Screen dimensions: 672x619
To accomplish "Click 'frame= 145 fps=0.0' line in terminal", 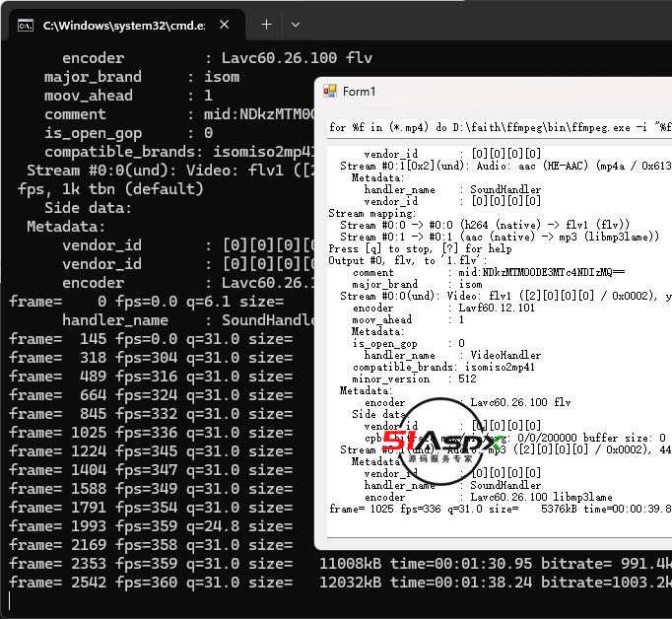I will 151,339.
